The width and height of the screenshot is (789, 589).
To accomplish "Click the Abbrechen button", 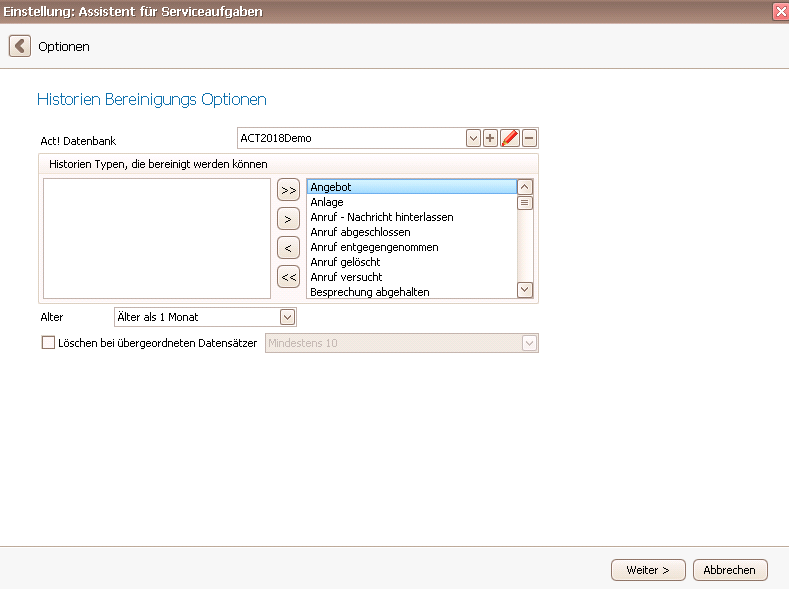I will pos(730,570).
